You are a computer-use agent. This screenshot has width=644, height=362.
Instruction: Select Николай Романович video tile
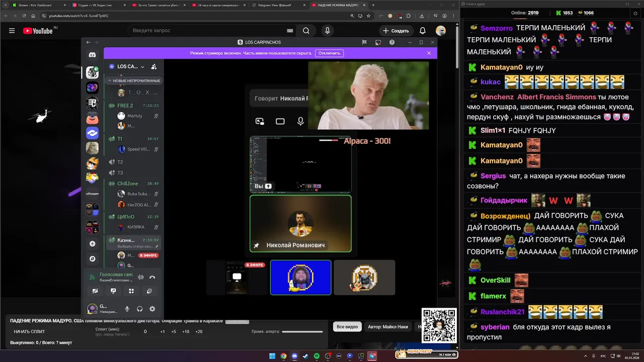[300, 223]
